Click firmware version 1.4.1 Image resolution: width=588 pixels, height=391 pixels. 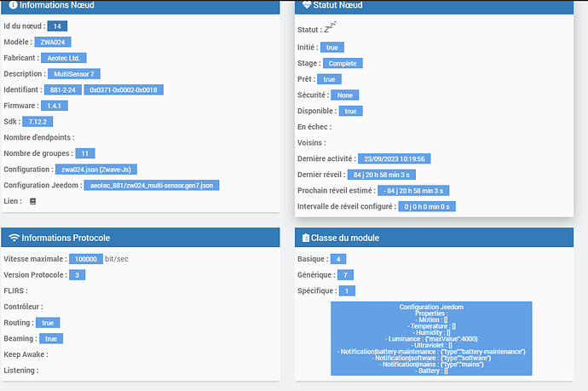[55, 106]
